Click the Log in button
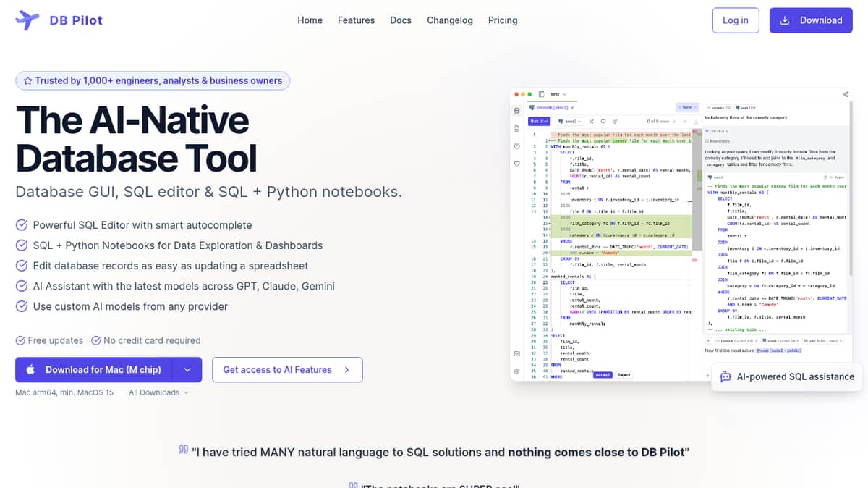Screen dimensions: 868x488 [x=736, y=20]
